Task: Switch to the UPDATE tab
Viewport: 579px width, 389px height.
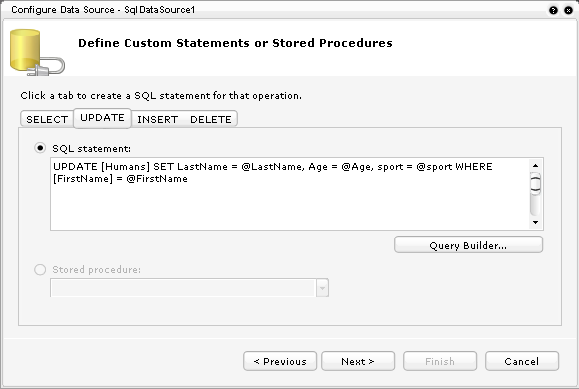Action: pos(102,118)
